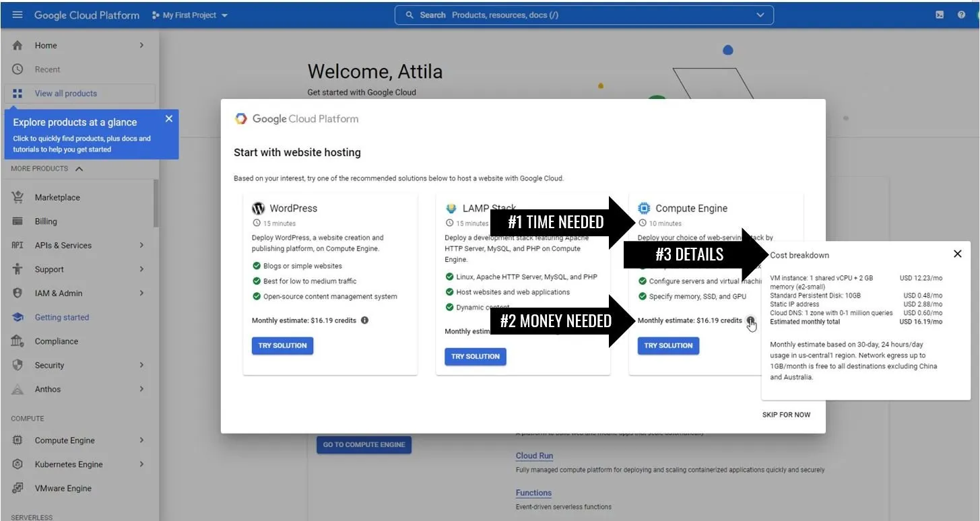Click the Support person icon
The width and height of the screenshot is (980, 521).
18,269
